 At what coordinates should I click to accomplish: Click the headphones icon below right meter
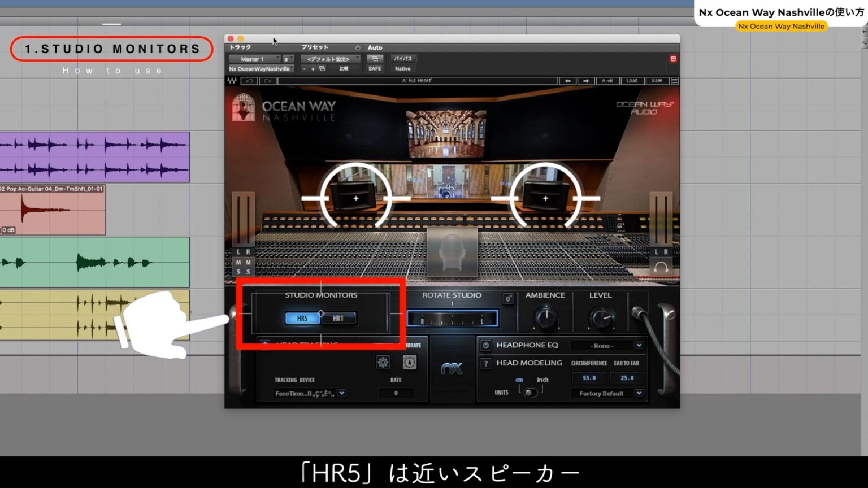661,267
